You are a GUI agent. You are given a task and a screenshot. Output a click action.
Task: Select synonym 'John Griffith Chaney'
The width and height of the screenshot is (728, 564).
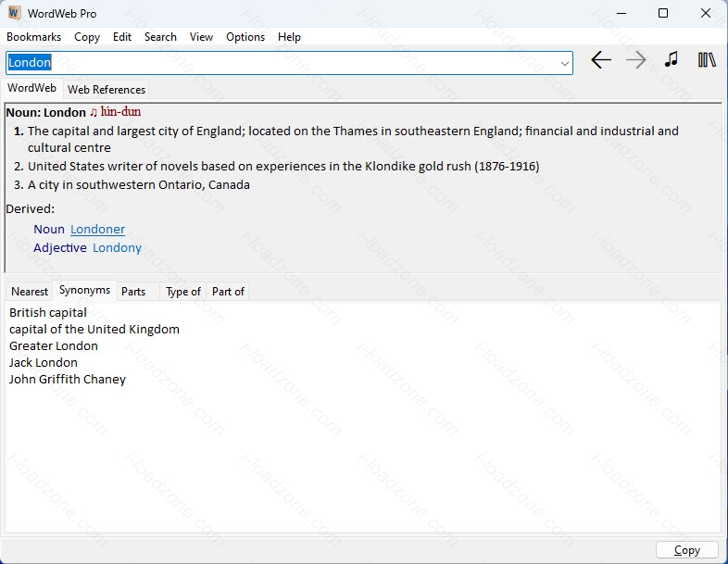[68, 380]
